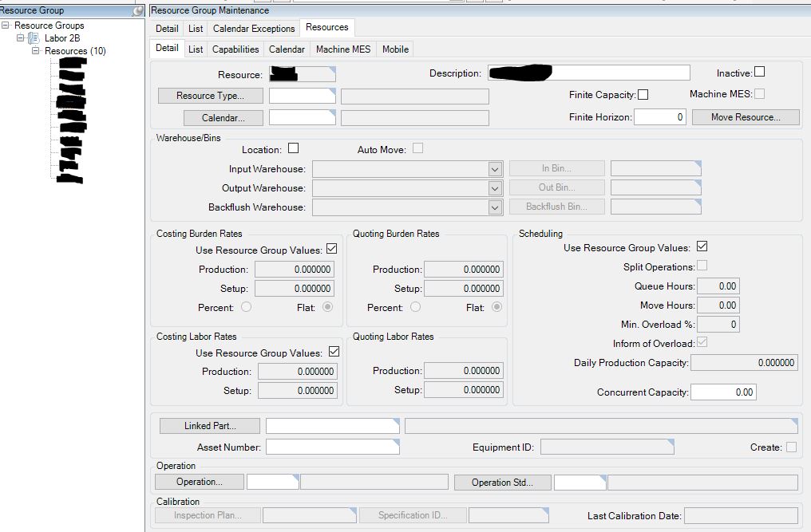Select Percent radio in Costing Burden Rates
The height and width of the screenshot is (532, 811).
(x=246, y=307)
